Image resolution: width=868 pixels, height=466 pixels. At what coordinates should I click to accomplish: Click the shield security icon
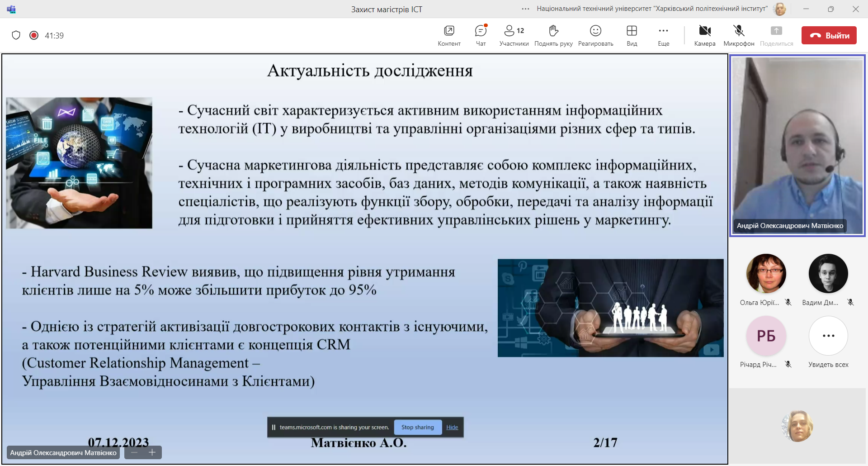pos(16,35)
